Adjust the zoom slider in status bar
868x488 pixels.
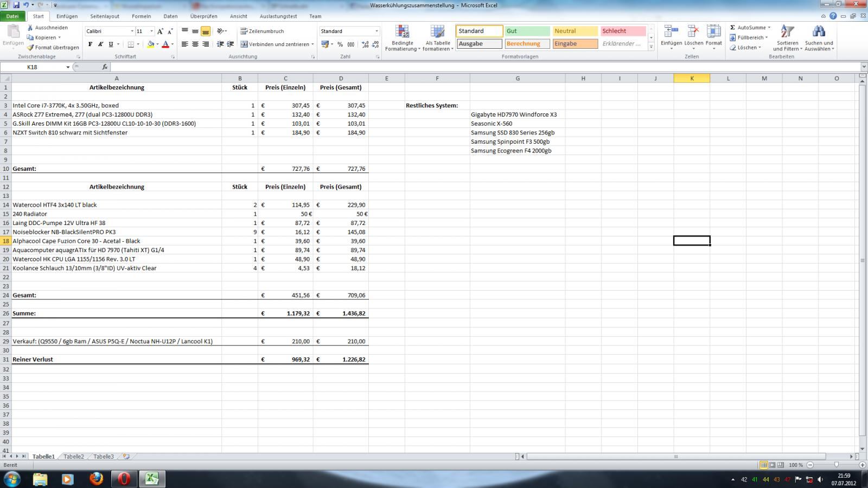point(836,465)
